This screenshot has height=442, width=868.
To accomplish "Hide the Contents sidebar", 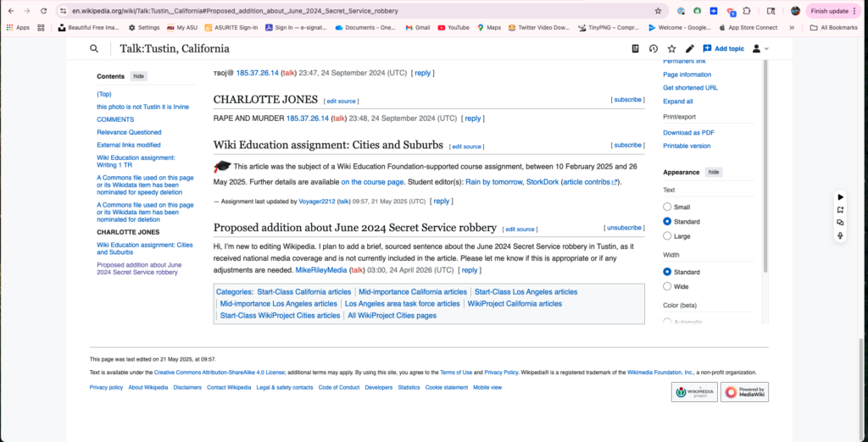I will (x=139, y=76).
